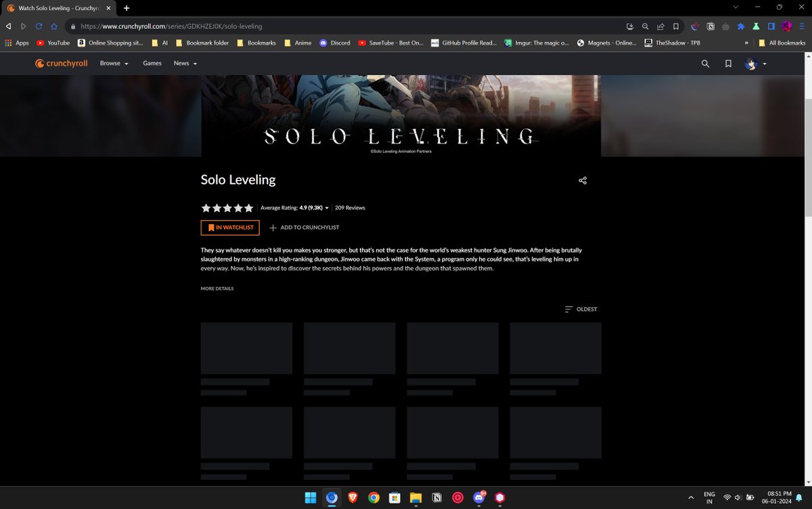Install the web app from the address bar
Viewport: 812px width, 509px height.
(x=630, y=26)
